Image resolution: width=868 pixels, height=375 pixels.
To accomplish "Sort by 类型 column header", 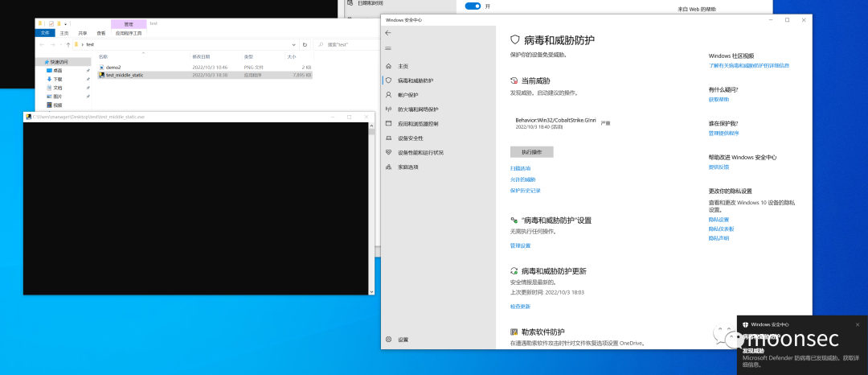I will point(264,56).
